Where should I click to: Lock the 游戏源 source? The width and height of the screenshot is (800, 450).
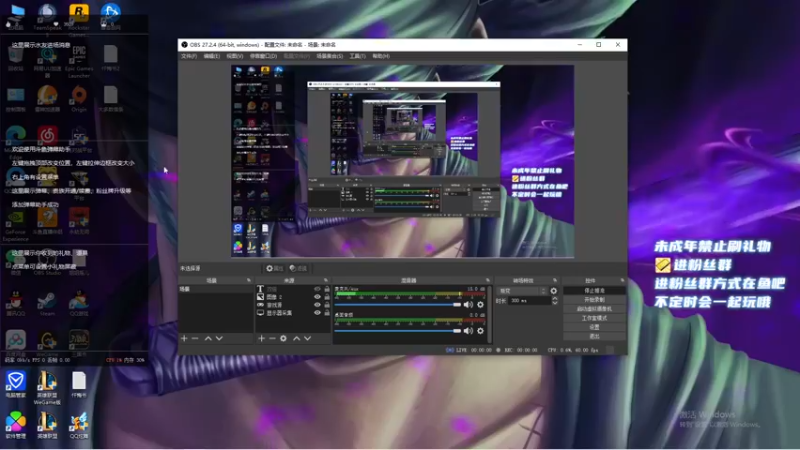click(327, 305)
